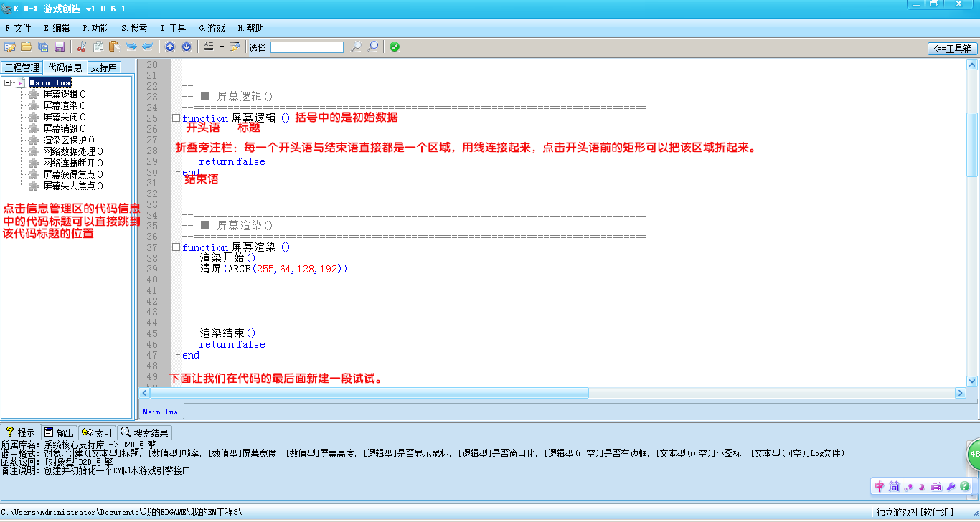The width and height of the screenshot is (980, 522).
Task: Click the <==工具箱 button
Action: [953, 49]
